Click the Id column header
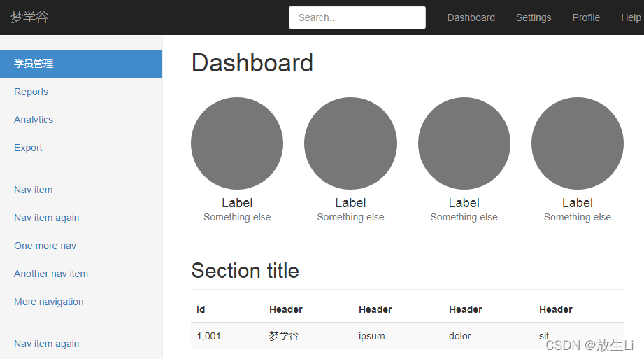 click(201, 309)
